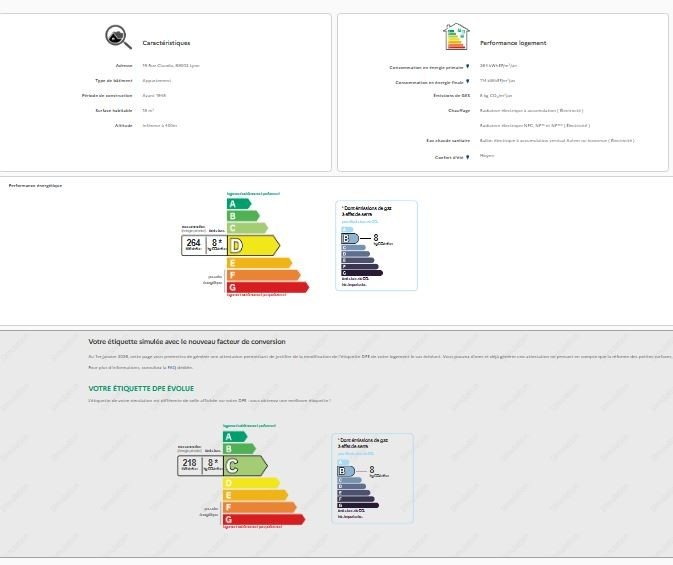Select the orange F class bar in simulated chart
This screenshot has width=673, height=565.
[260, 507]
